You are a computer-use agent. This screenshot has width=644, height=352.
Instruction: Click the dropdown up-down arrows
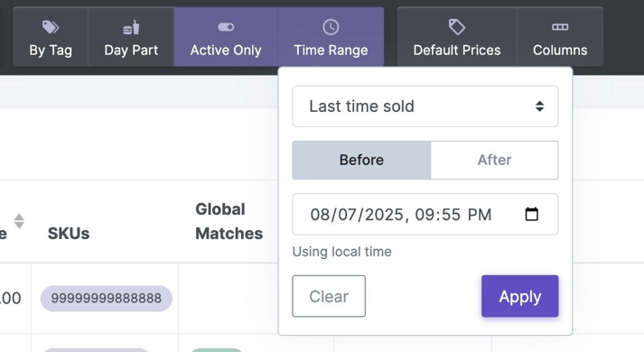[540, 107]
